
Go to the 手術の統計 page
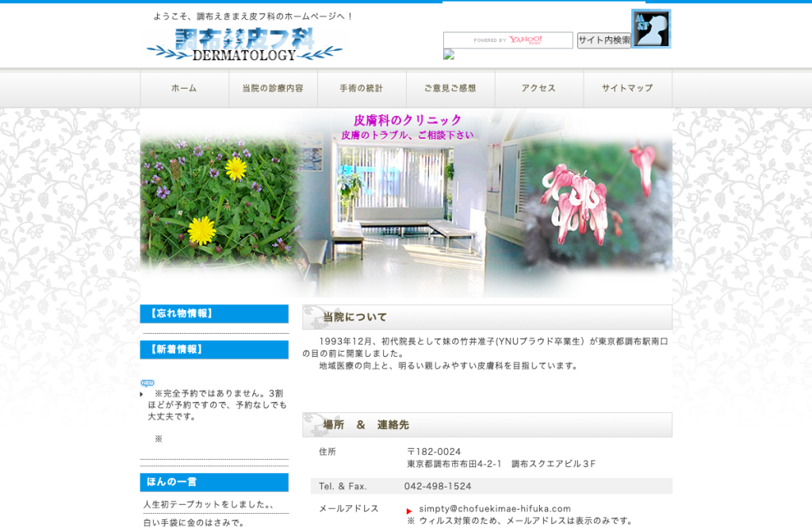point(362,89)
